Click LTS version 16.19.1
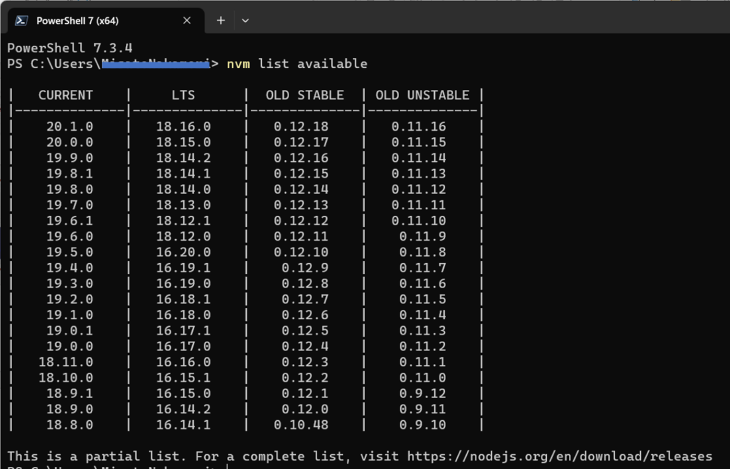The height and width of the screenshot is (470, 730). (x=183, y=268)
